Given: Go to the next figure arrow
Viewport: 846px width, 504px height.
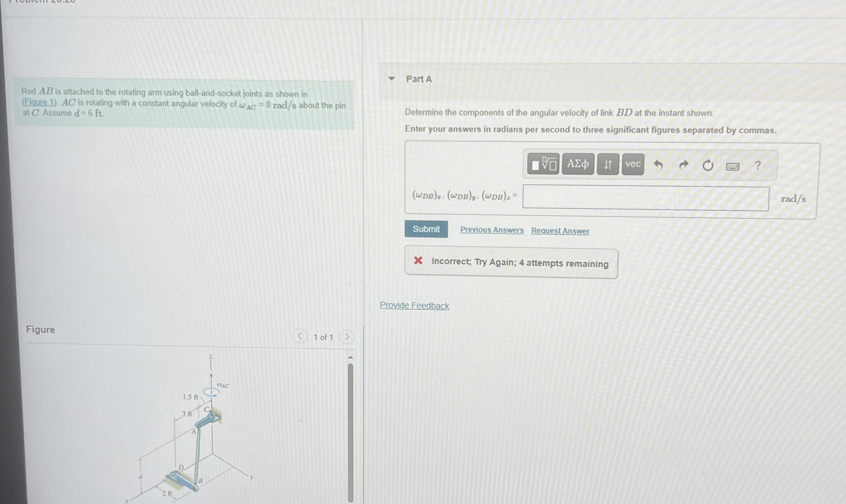Looking at the screenshot, I should pyautogui.click(x=347, y=337).
